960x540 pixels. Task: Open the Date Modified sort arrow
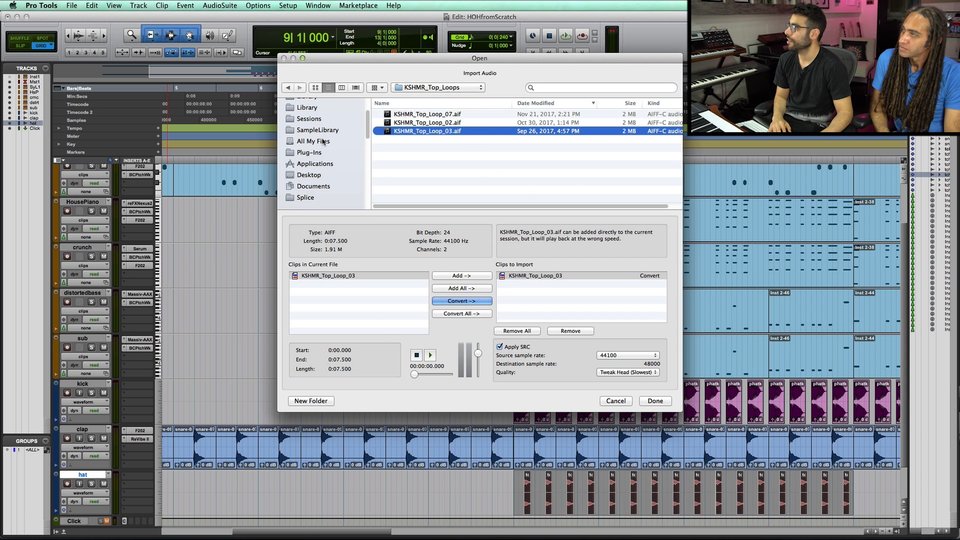point(593,103)
